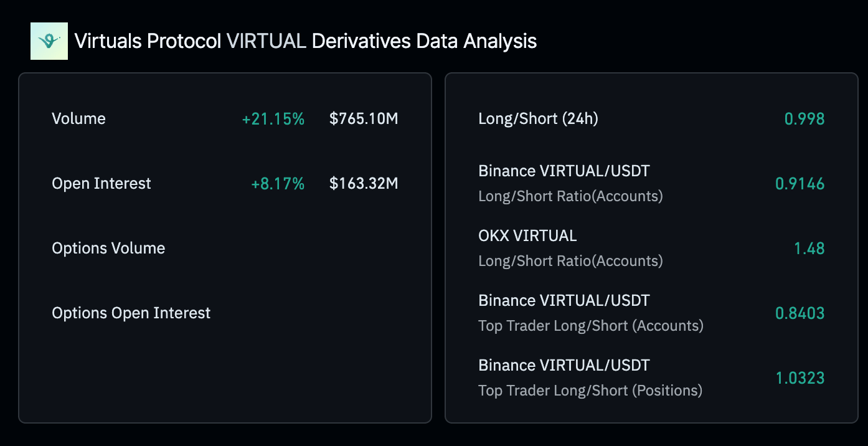Click the +21.15% volume change figure

click(273, 119)
